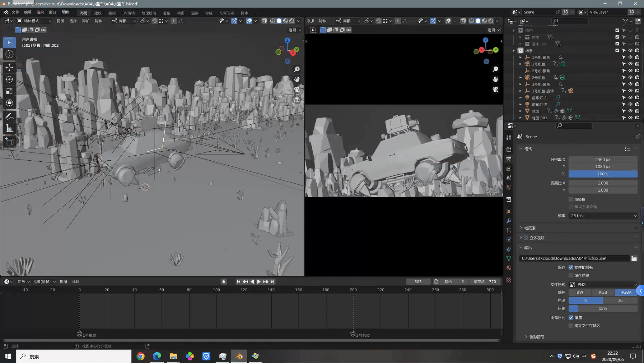Enable Placeholders checkbox
Screen dimensions: 644x363
571,326
